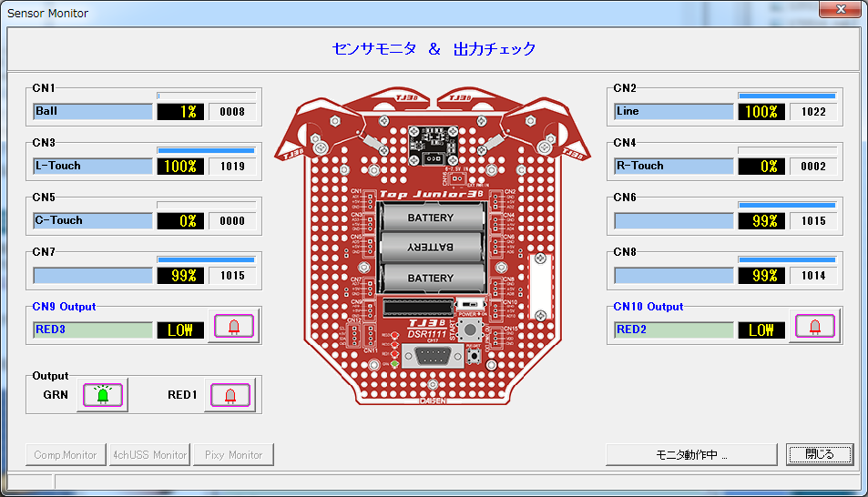
Task: Click the CN7 level bar
Action: [207, 259]
